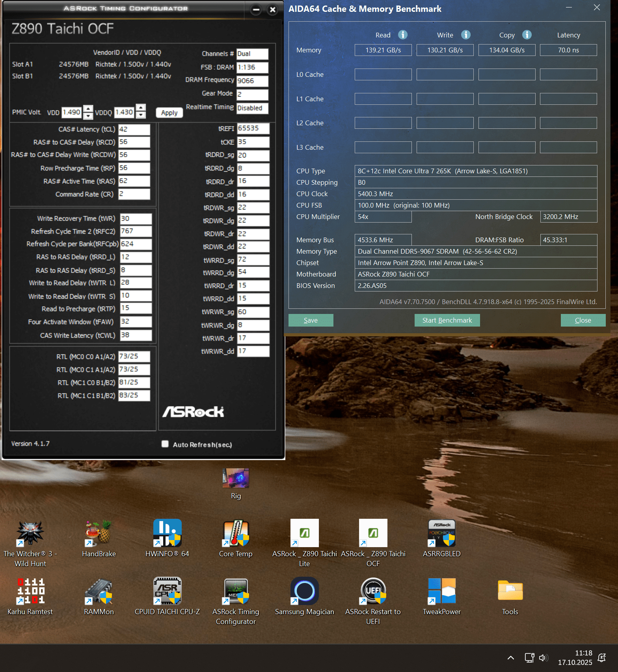Select the tRCD value field
The width and height of the screenshot is (618, 672).
click(134, 142)
